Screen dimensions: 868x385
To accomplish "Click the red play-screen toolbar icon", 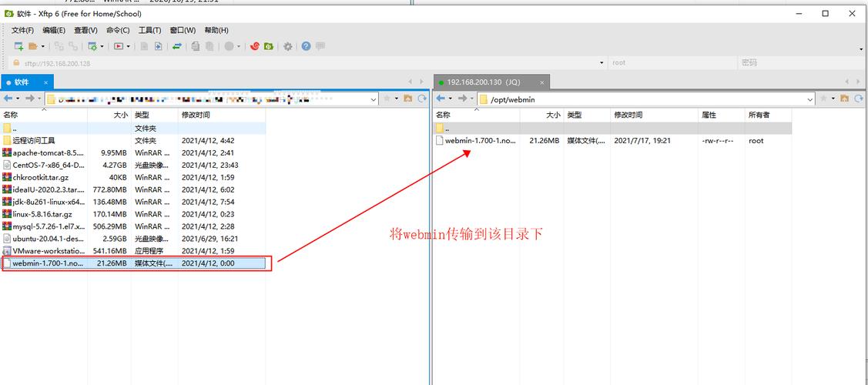I will (119, 46).
